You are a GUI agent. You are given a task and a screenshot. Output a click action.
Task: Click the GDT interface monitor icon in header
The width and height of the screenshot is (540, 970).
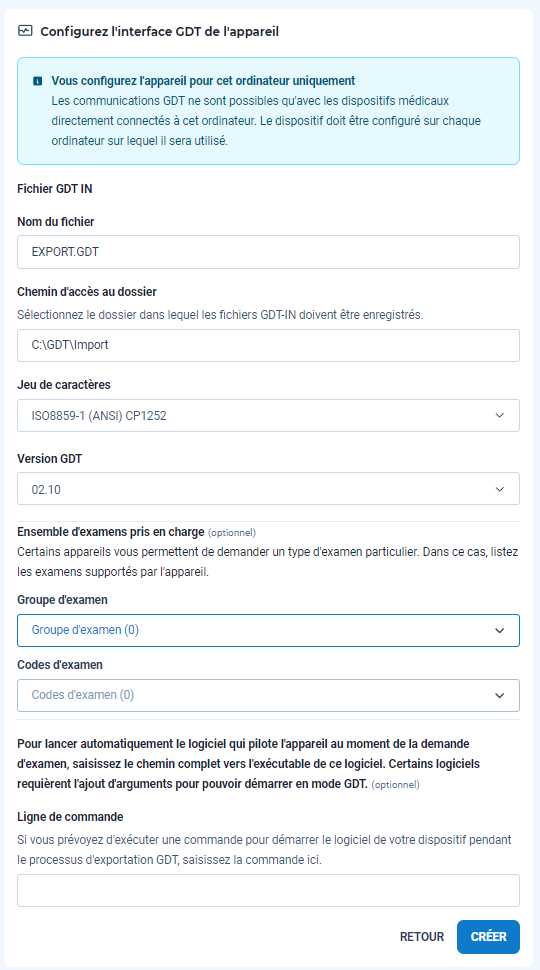tap(25, 31)
